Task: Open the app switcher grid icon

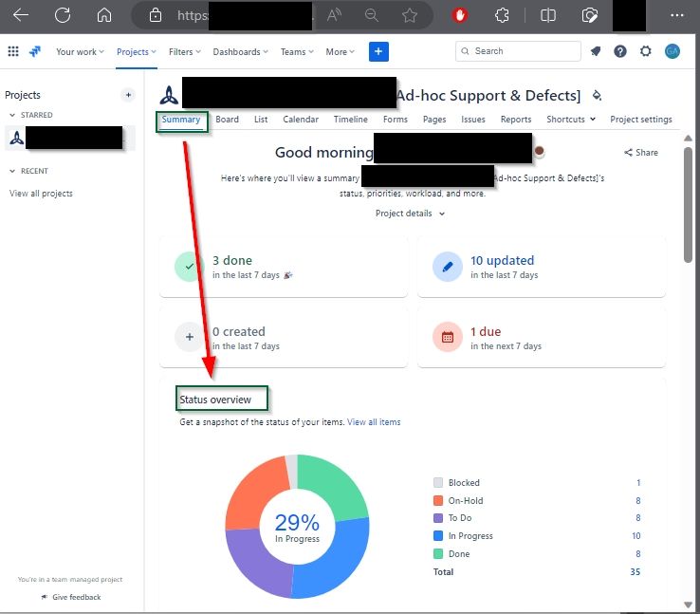Action: click(13, 51)
